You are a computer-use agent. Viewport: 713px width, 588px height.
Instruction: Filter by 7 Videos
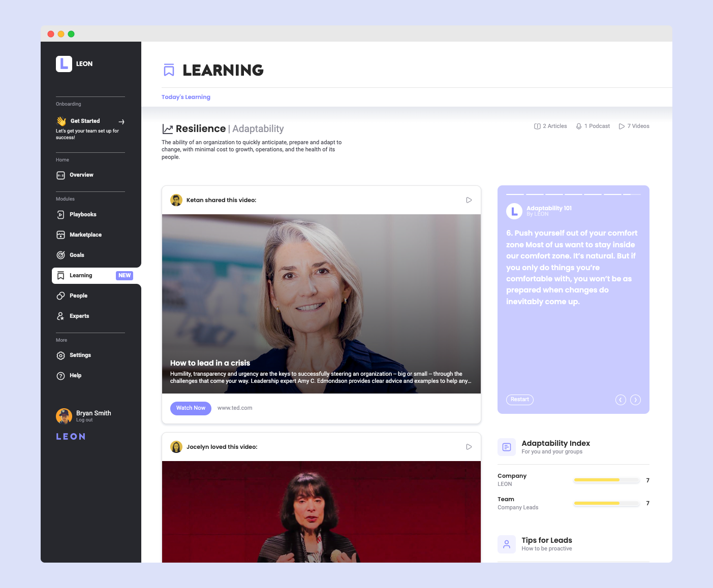coord(634,126)
